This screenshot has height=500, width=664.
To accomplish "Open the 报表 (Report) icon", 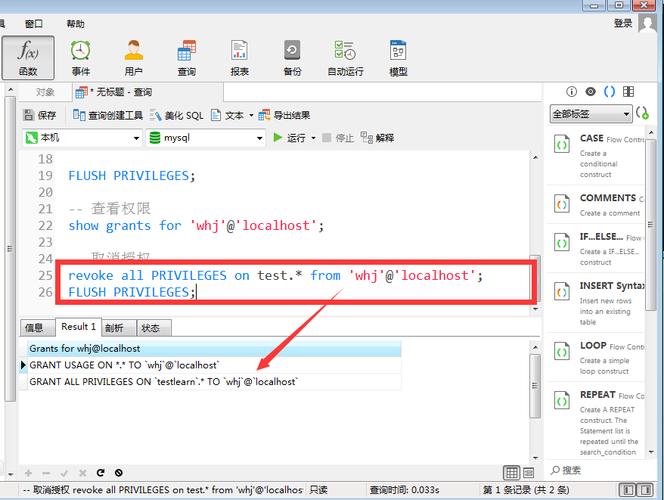I will point(239,58).
